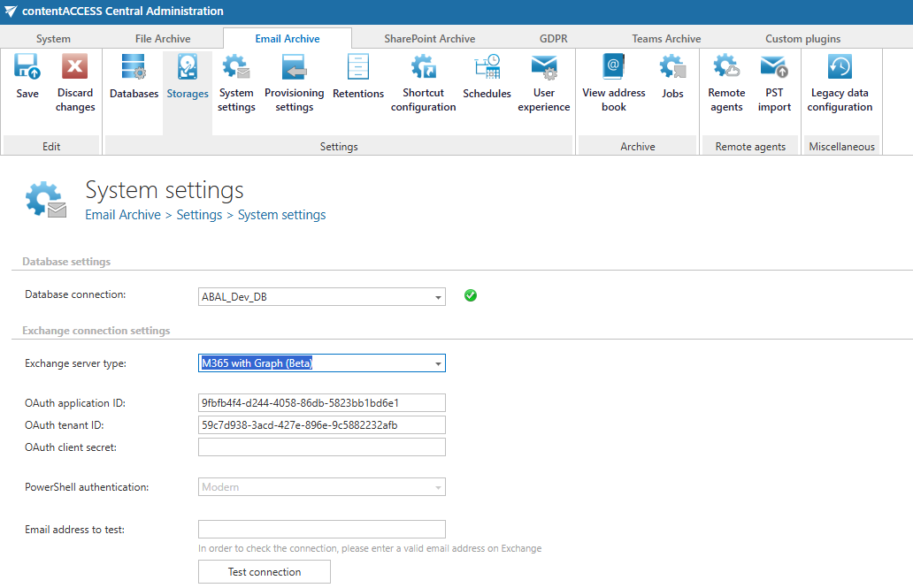This screenshot has width=913, height=588.
Task: Click the Test connection button
Action: click(x=265, y=572)
